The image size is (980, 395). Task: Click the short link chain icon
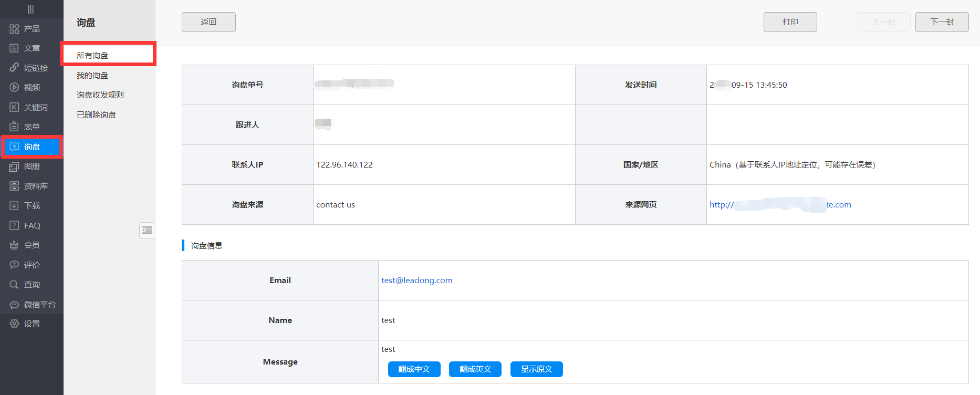[14, 68]
